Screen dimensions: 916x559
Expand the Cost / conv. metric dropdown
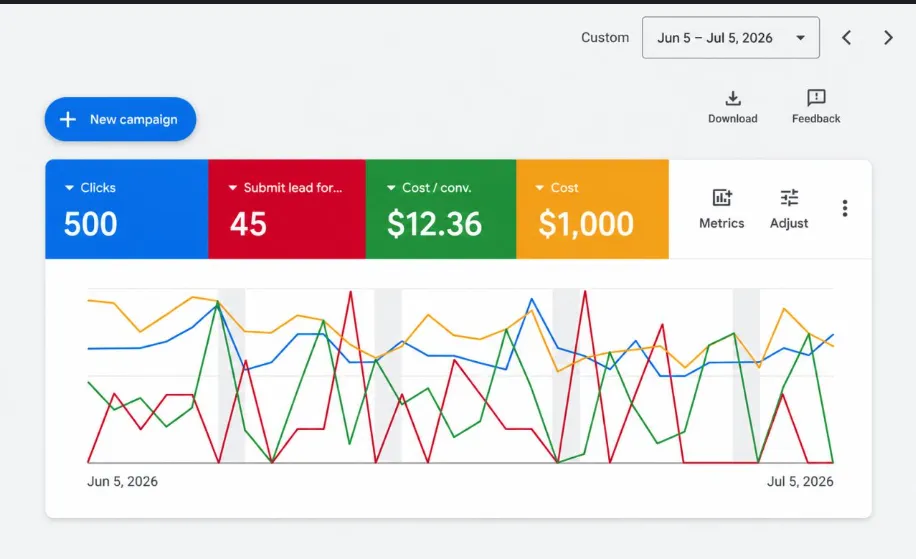point(391,188)
